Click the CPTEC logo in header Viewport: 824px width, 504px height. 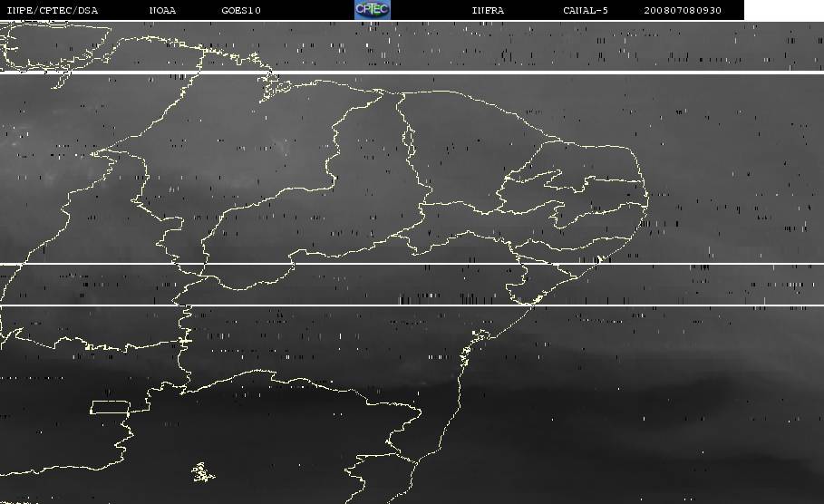(x=373, y=9)
